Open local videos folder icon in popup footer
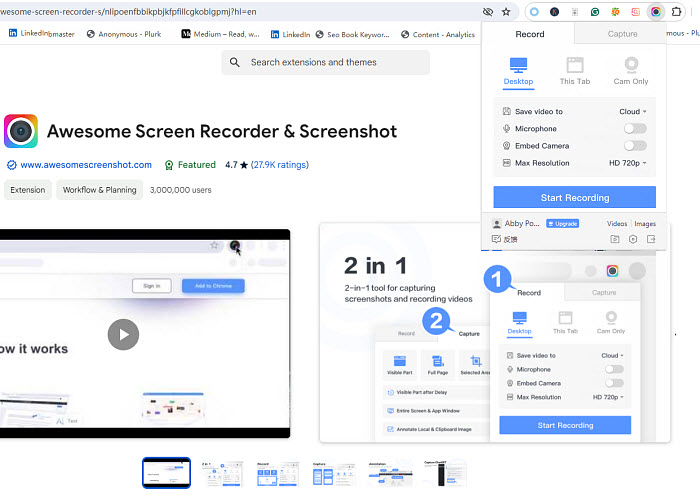Screen dimensions: 700x504 (615, 239)
